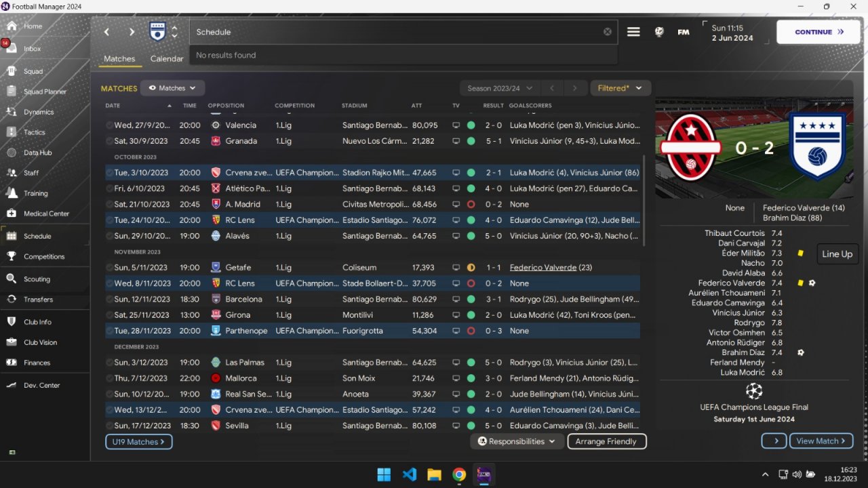Sort by the OPPOSITION column header
The width and height of the screenshot is (868, 488).
click(x=226, y=106)
